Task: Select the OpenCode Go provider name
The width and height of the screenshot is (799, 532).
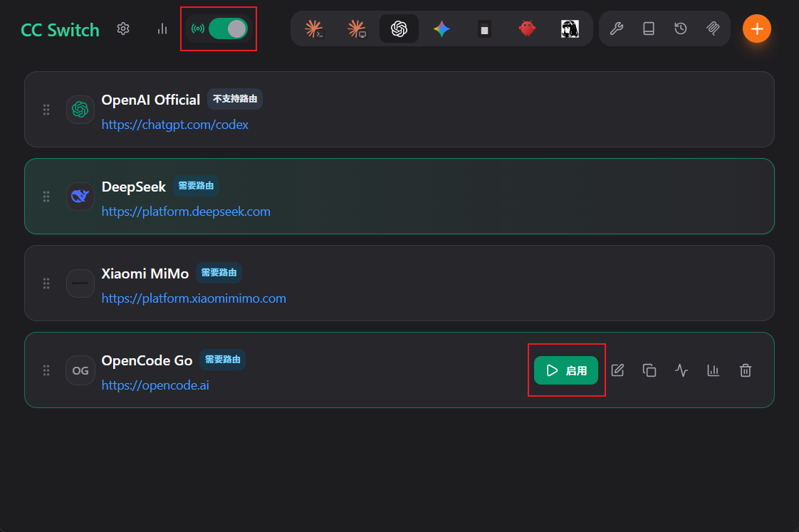Action: pyautogui.click(x=147, y=361)
